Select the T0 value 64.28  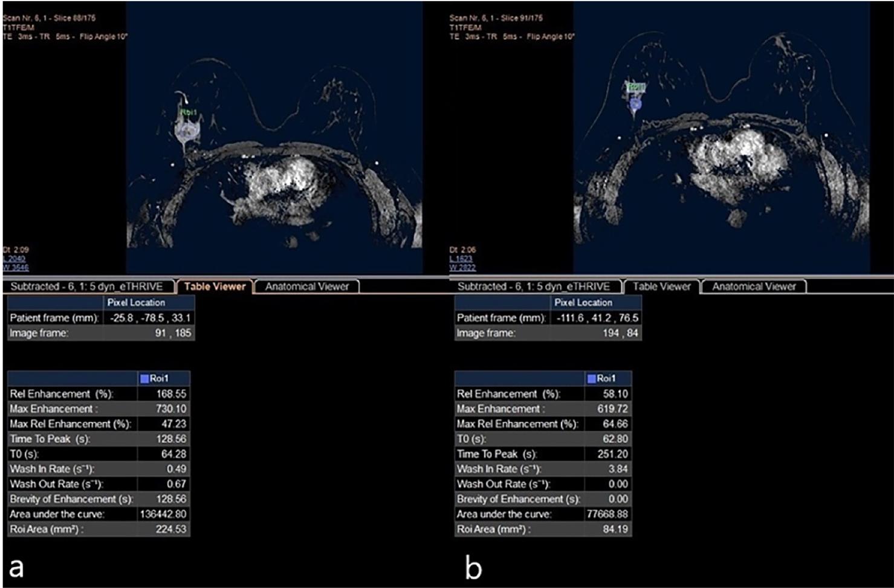pyautogui.click(x=173, y=454)
